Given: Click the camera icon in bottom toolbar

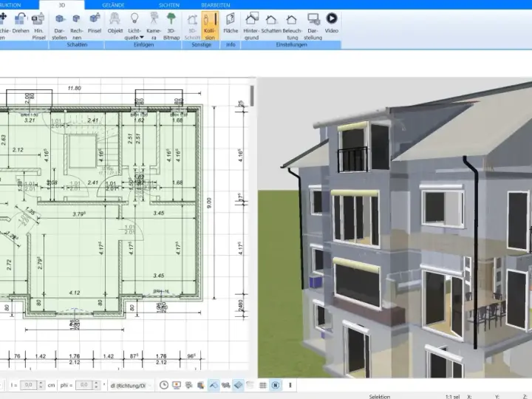Looking at the screenshot, I should (188, 385).
